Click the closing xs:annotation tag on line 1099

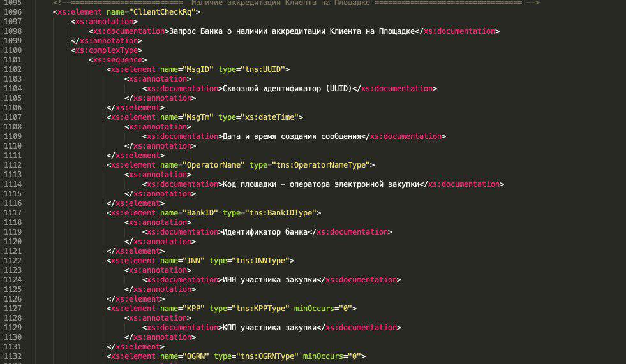107,41
